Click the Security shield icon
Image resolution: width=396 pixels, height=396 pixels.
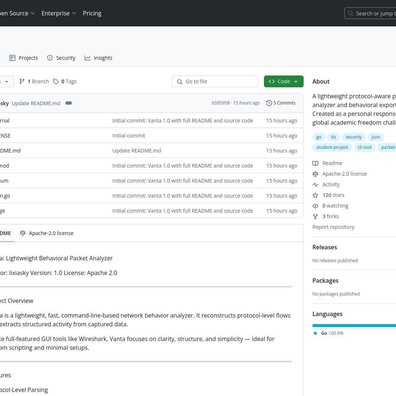[50, 58]
